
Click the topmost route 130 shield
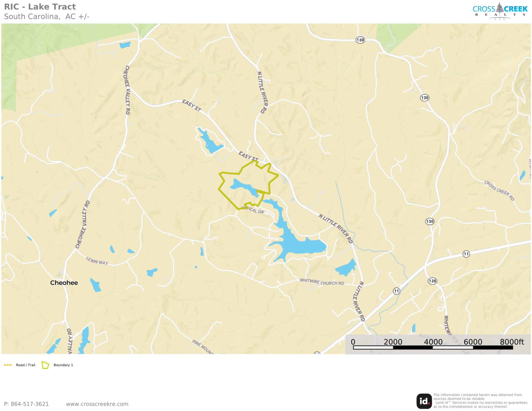click(360, 40)
